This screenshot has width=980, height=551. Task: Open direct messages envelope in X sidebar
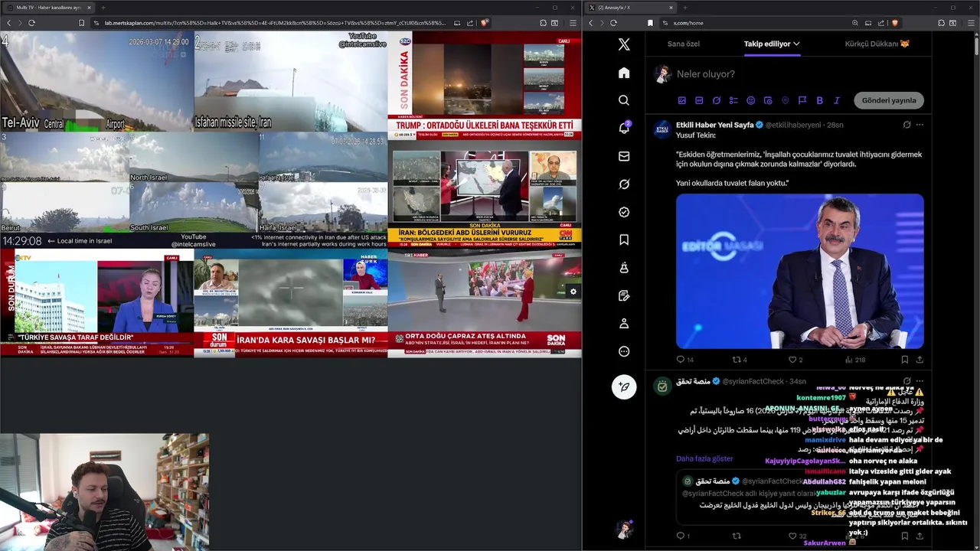(x=624, y=156)
